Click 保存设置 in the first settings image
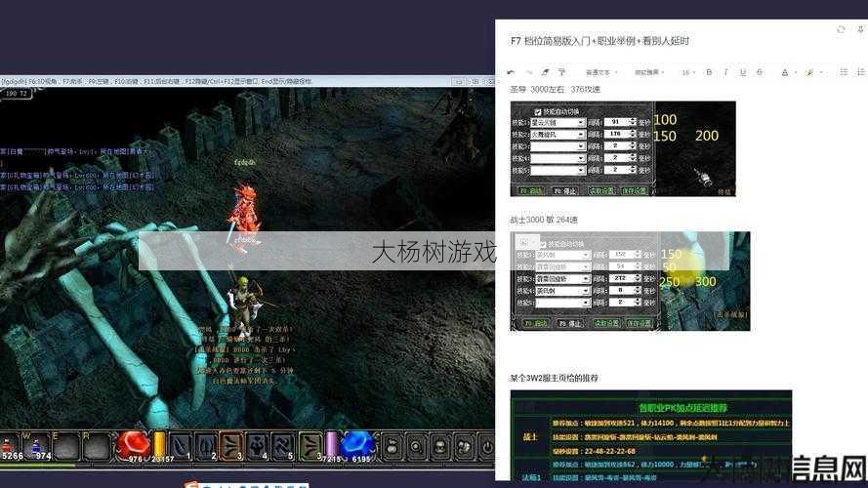This screenshot has width=868, height=488. coord(635,191)
